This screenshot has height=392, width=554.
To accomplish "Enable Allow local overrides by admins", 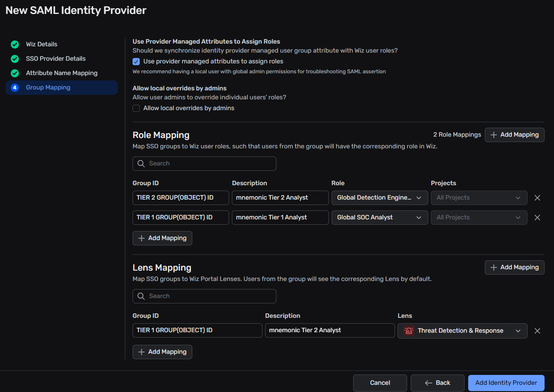I will coord(136,108).
